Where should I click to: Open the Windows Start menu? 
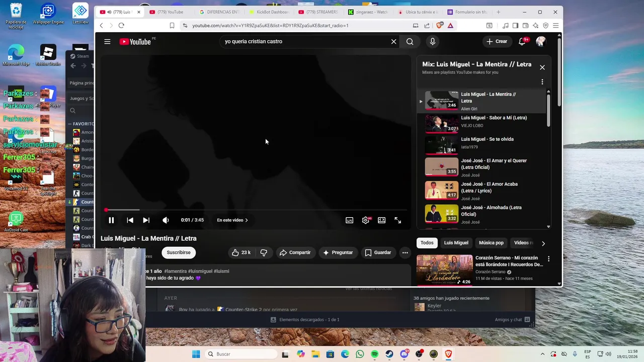196,354
